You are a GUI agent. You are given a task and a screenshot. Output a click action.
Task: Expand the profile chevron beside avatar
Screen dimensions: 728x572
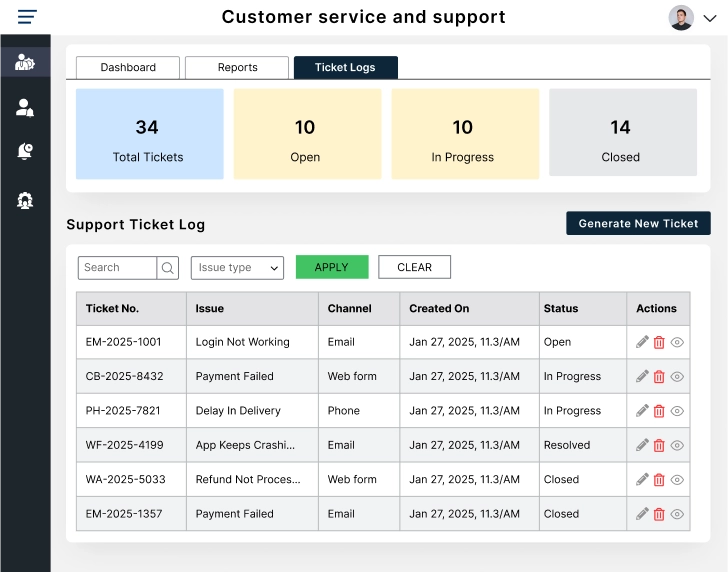pyautogui.click(x=710, y=18)
